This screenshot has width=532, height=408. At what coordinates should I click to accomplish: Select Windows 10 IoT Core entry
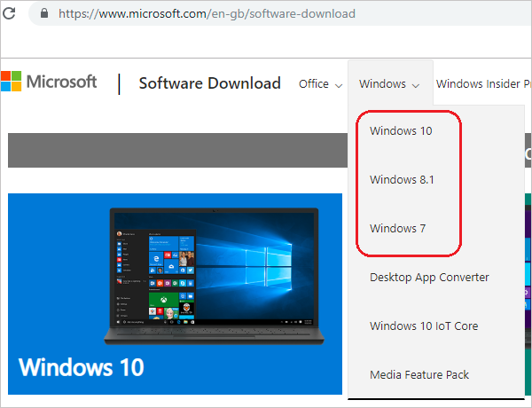424,326
